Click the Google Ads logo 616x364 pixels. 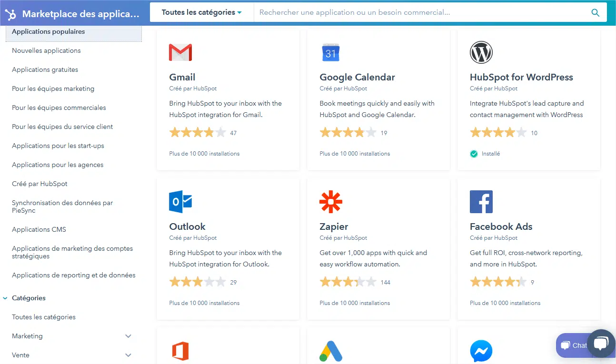tap(331, 352)
